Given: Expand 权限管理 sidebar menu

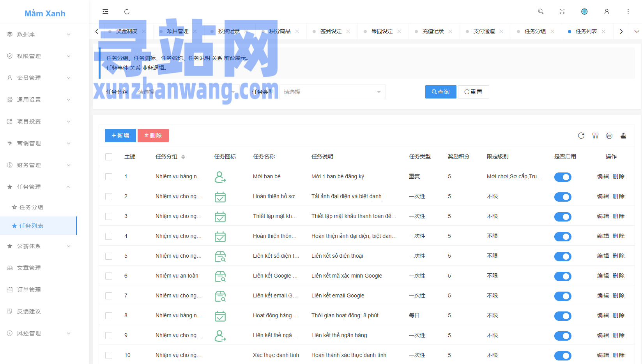Looking at the screenshot, I should click(x=39, y=56).
